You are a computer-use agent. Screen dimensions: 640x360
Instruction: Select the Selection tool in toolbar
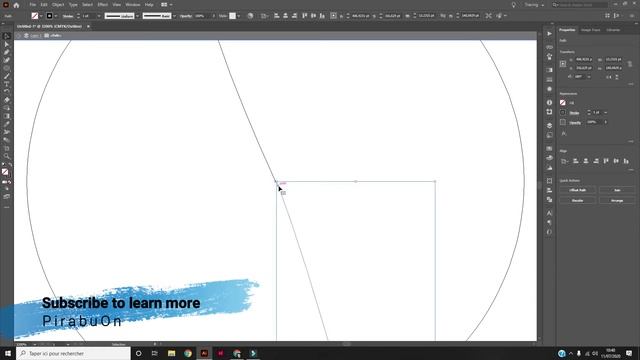coord(7,36)
